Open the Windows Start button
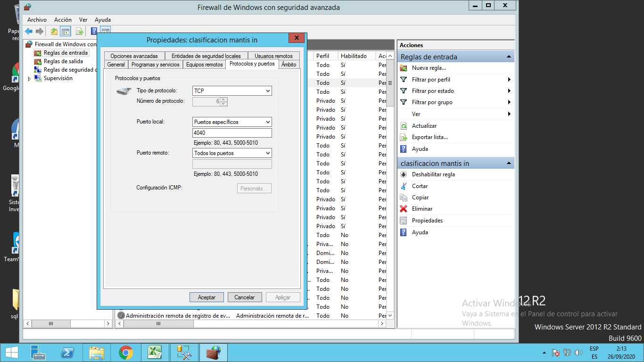Image resolution: width=644 pixels, height=362 pixels. (11, 353)
